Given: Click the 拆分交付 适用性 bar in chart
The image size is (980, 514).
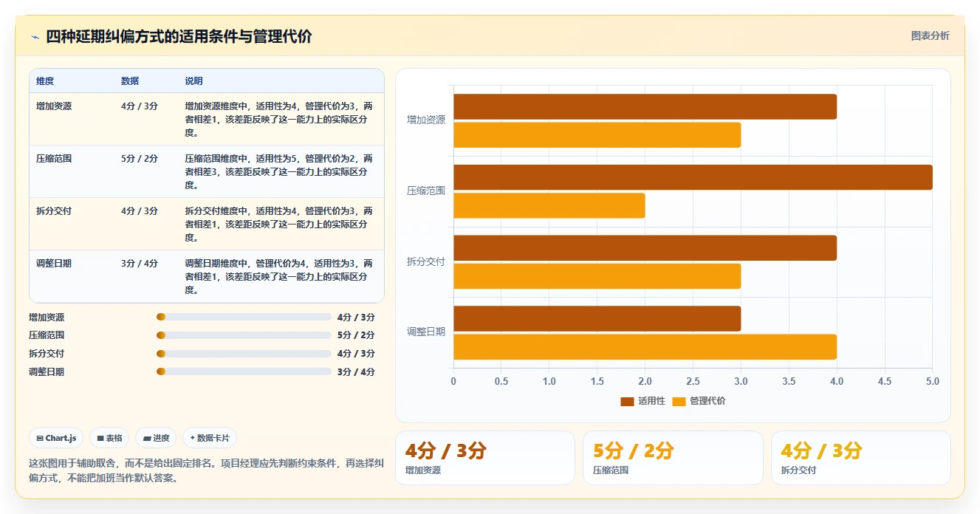Looking at the screenshot, I should click(x=645, y=248).
